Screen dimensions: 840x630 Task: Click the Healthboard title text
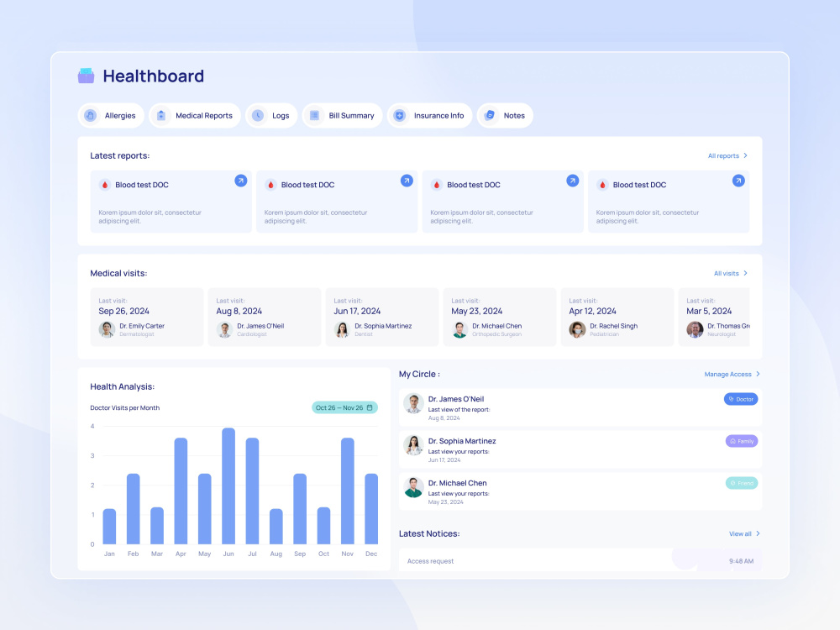[153, 76]
